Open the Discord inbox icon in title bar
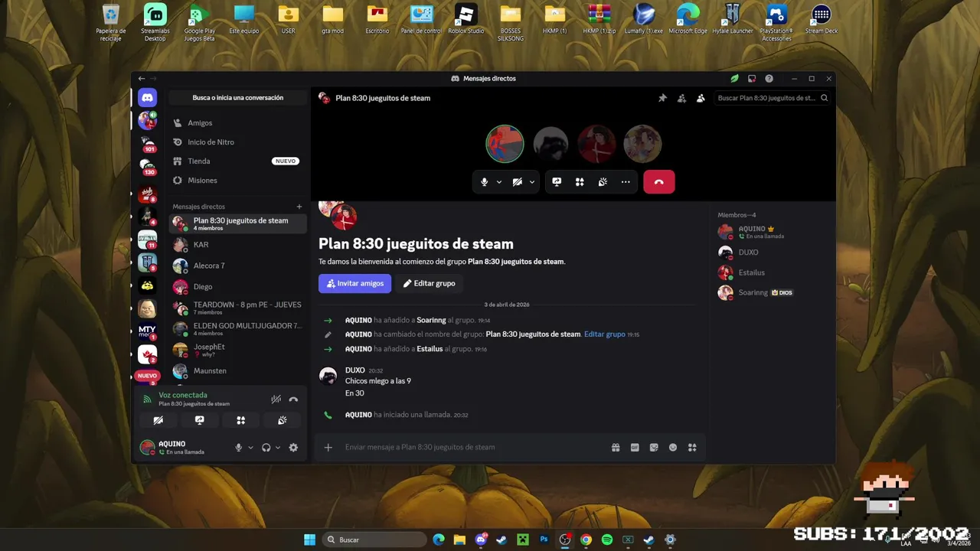The width and height of the screenshot is (980, 551). point(752,78)
